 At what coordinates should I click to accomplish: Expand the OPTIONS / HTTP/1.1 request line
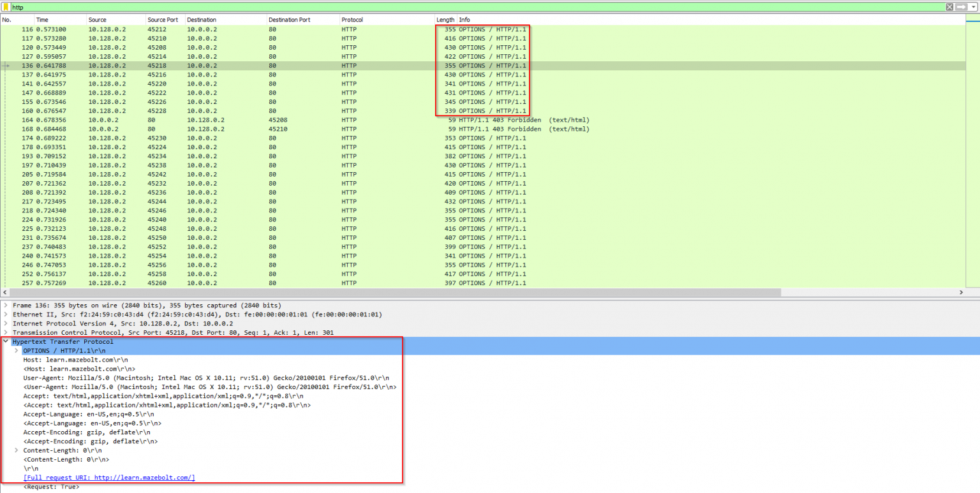tap(16, 351)
